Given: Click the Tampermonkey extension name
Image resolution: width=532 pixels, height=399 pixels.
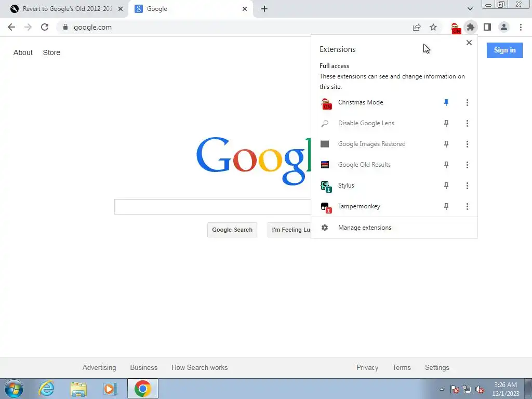Looking at the screenshot, I should pos(359,206).
